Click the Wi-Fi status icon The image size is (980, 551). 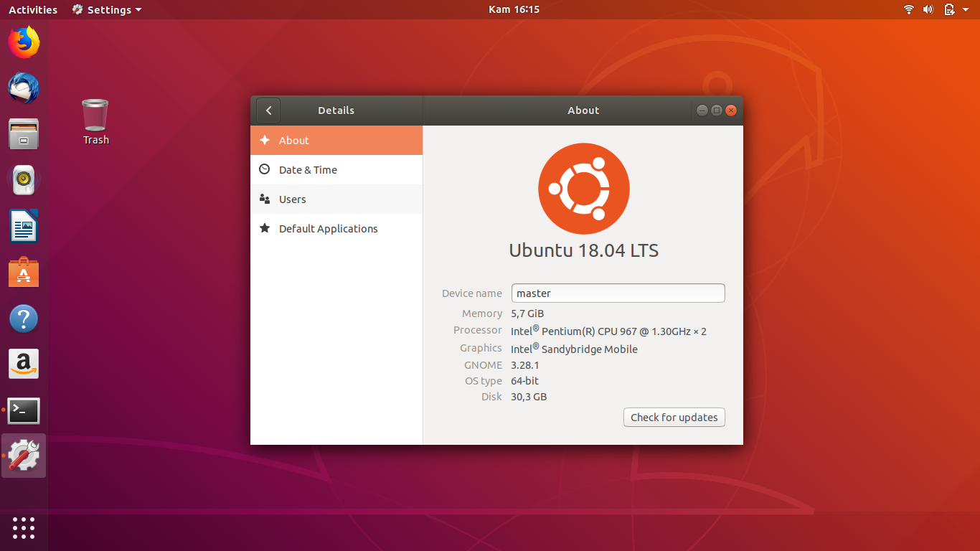(909, 9)
